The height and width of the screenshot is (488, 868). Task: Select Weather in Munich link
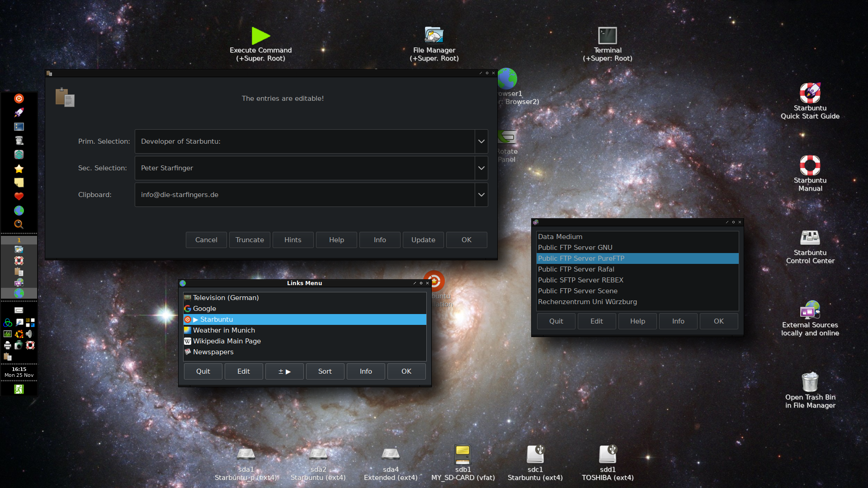point(305,330)
